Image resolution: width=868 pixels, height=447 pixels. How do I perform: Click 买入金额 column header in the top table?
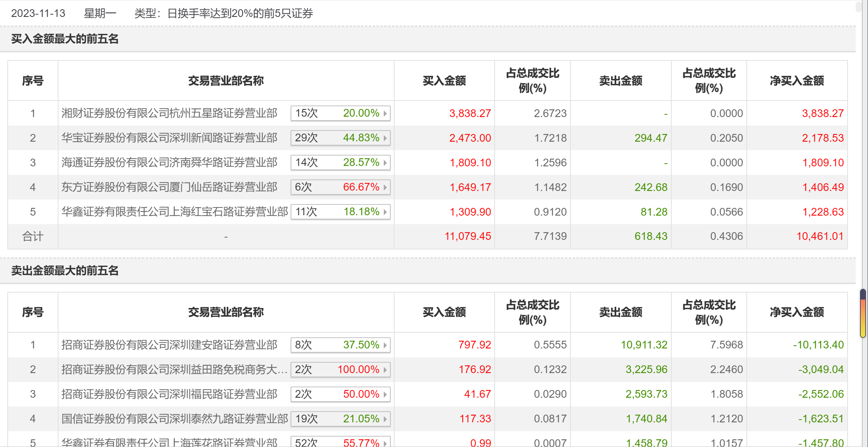(444, 81)
